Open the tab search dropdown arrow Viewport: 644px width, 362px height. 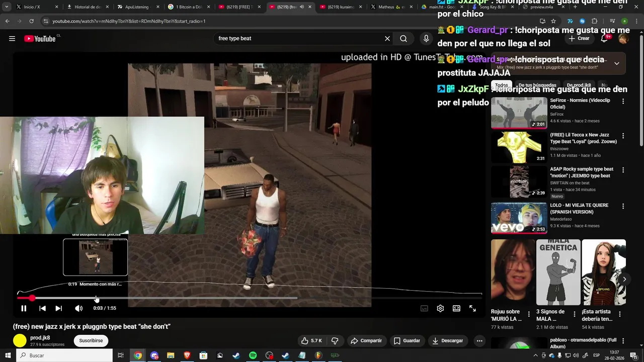pos(7,7)
